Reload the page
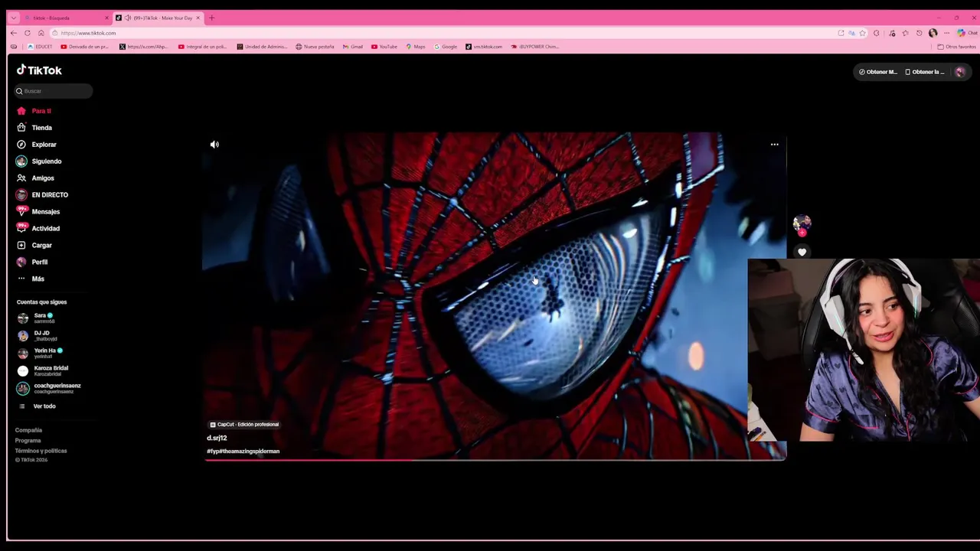Screen dimensions: 980x551 (x=27, y=33)
